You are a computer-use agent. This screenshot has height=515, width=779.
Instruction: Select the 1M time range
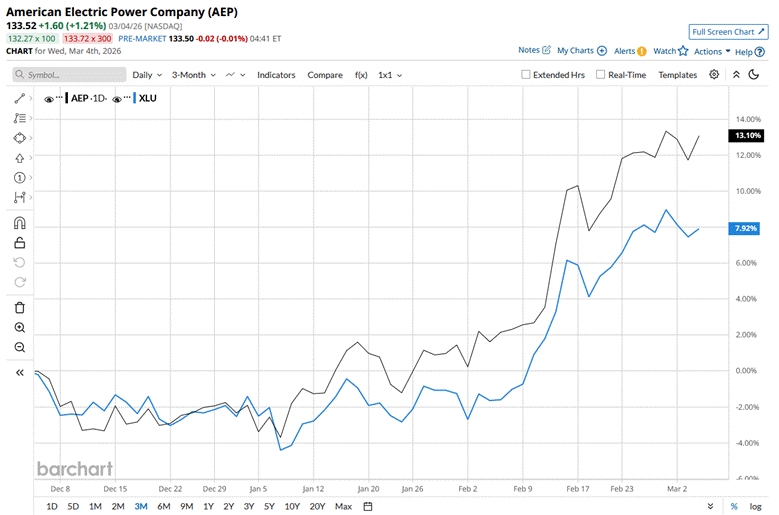tap(95, 507)
